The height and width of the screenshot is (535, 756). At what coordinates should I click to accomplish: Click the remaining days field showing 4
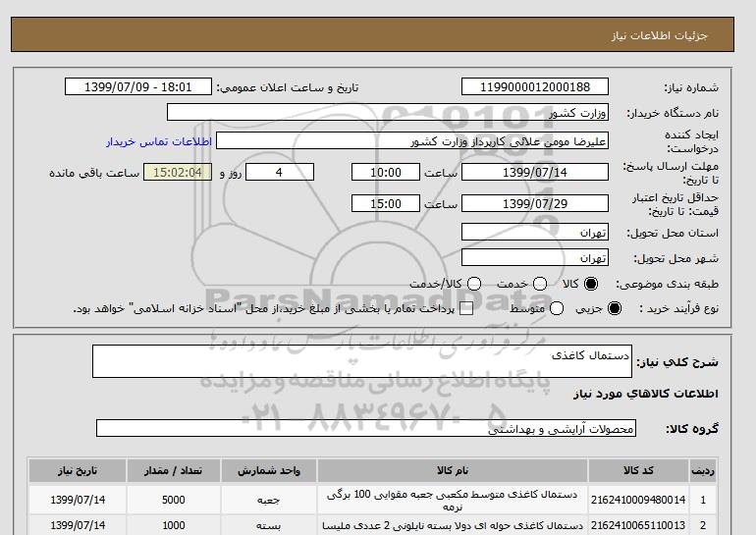click(280, 172)
